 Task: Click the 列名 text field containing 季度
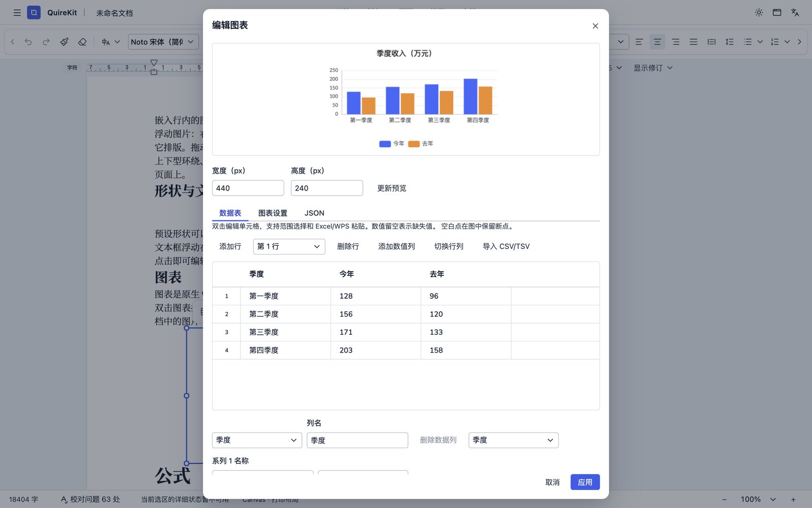(357, 440)
